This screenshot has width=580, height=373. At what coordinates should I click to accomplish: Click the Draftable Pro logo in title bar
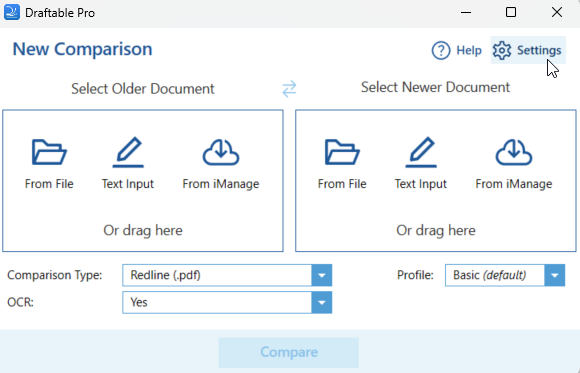click(12, 12)
